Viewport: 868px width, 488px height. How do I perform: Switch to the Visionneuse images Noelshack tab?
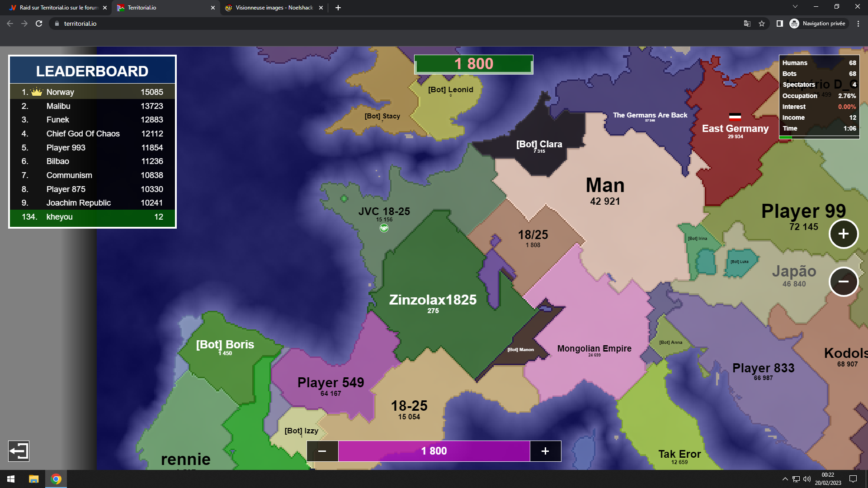coord(274,8)
